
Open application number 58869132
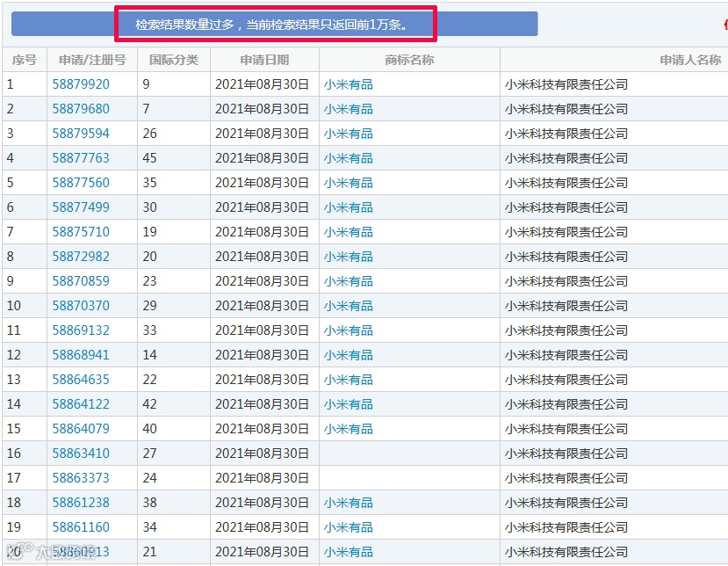[81, 330]
